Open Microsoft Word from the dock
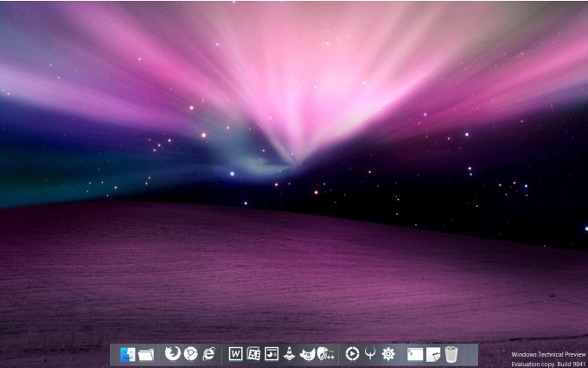 235,354
